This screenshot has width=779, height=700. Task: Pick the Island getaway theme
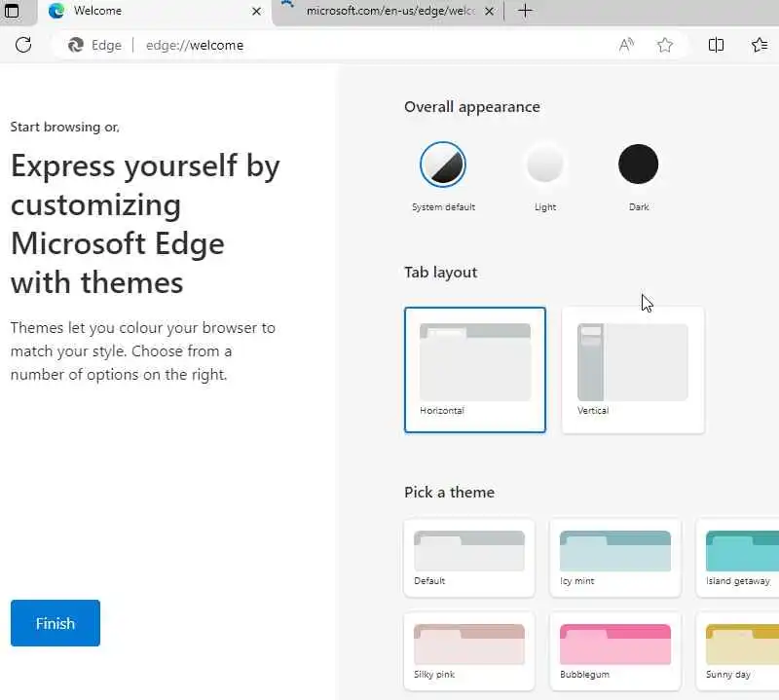coord(738,558)
